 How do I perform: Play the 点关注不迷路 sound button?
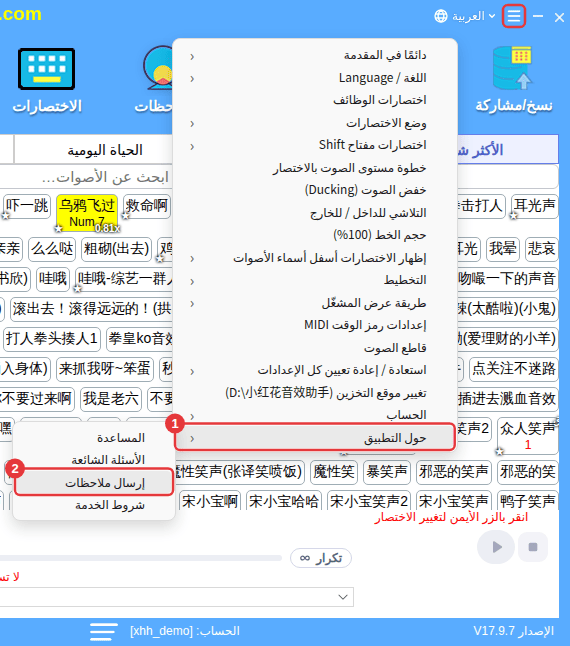(x=514, y=369)
